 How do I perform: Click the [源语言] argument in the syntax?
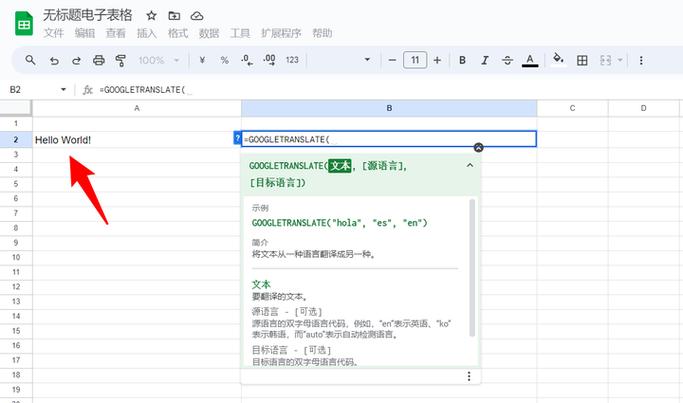point(382,166)
